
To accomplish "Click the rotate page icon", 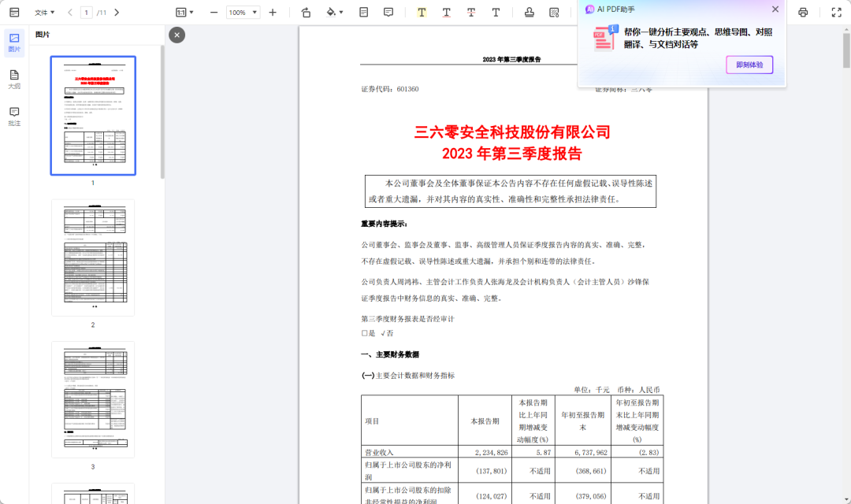I will (306, 13).
